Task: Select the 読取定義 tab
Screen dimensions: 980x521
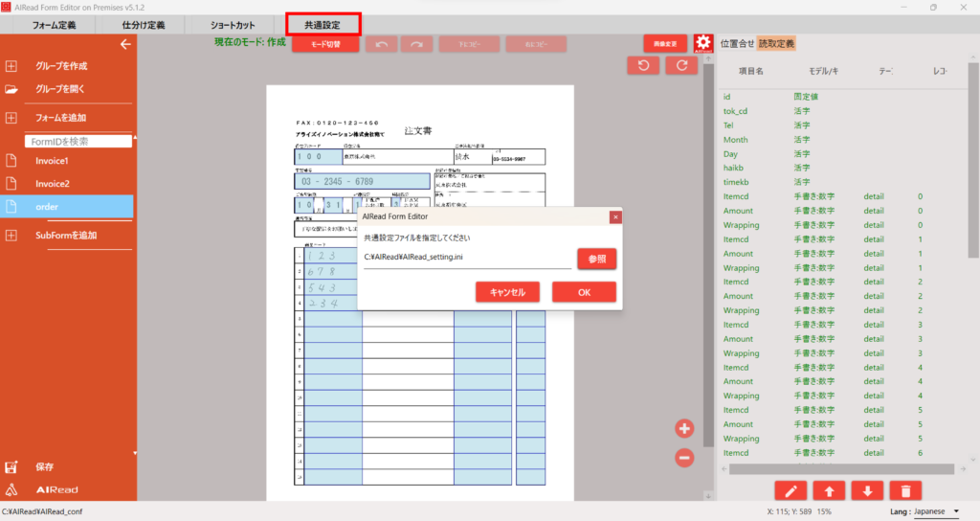Action: point(776,43)
